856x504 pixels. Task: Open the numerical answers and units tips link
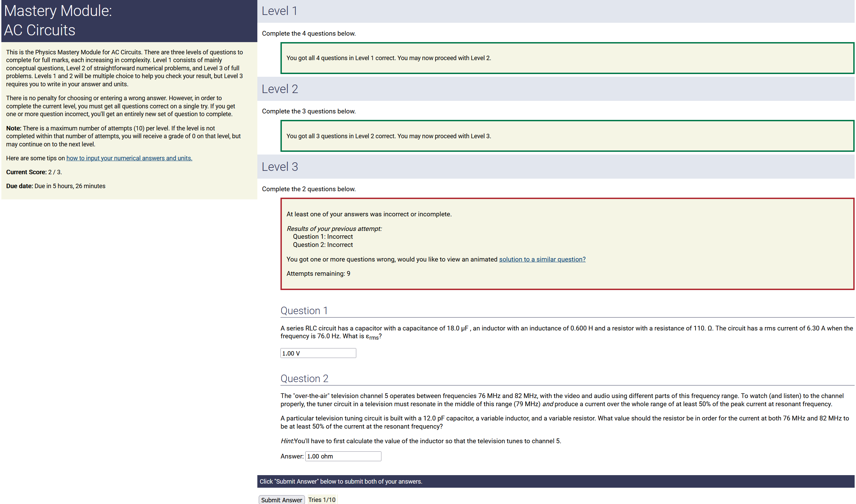click(129, 158)
